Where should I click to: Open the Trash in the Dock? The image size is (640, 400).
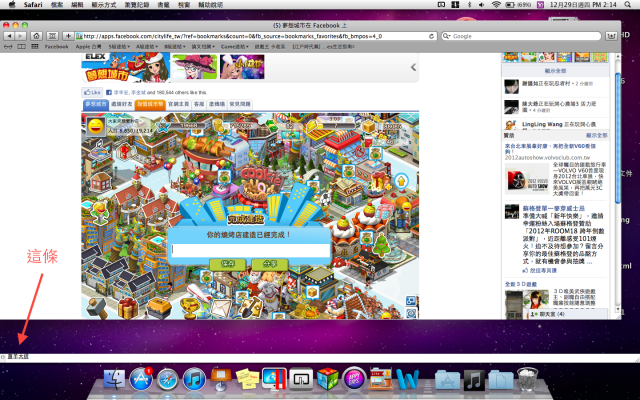pos(527,379)
